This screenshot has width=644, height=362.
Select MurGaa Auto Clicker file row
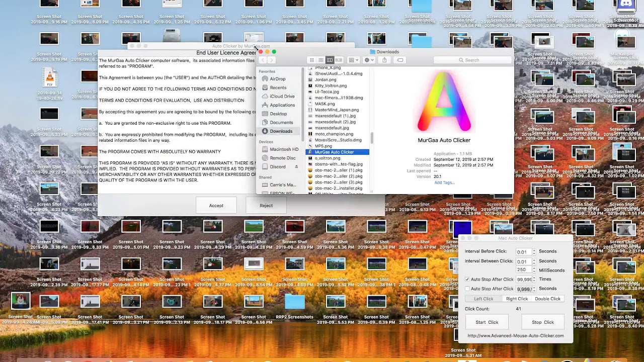click(x=338, y=152)
